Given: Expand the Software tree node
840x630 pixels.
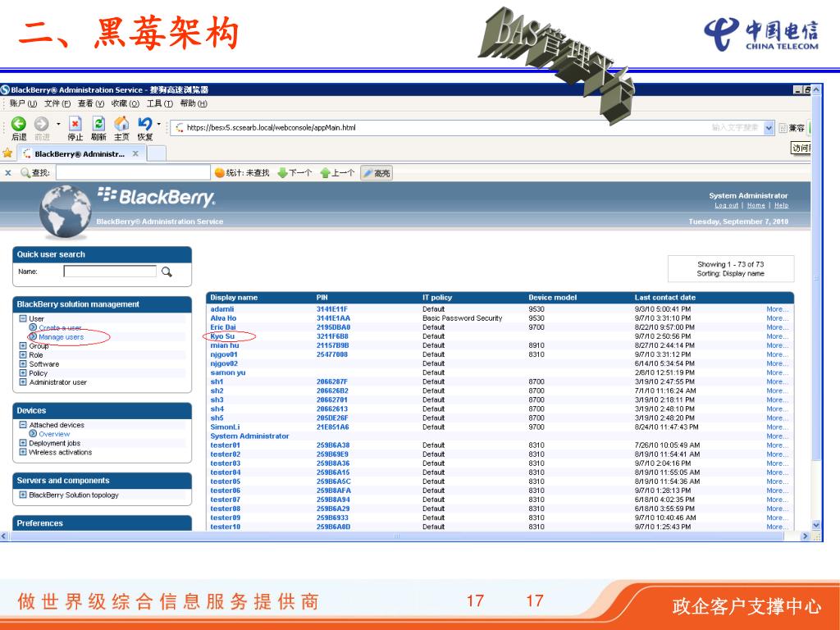Looking at the screenshot, I should [23, 364].
